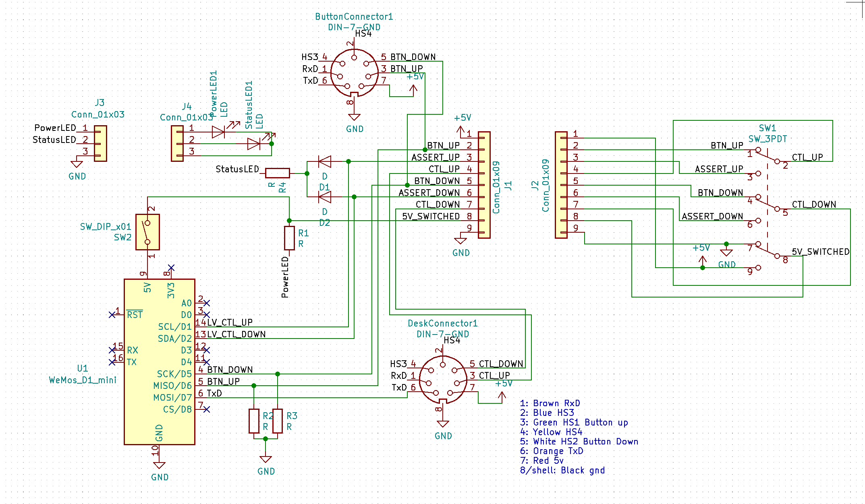Click the DeskConnector1 DIN socket circle

click(443, 380)
